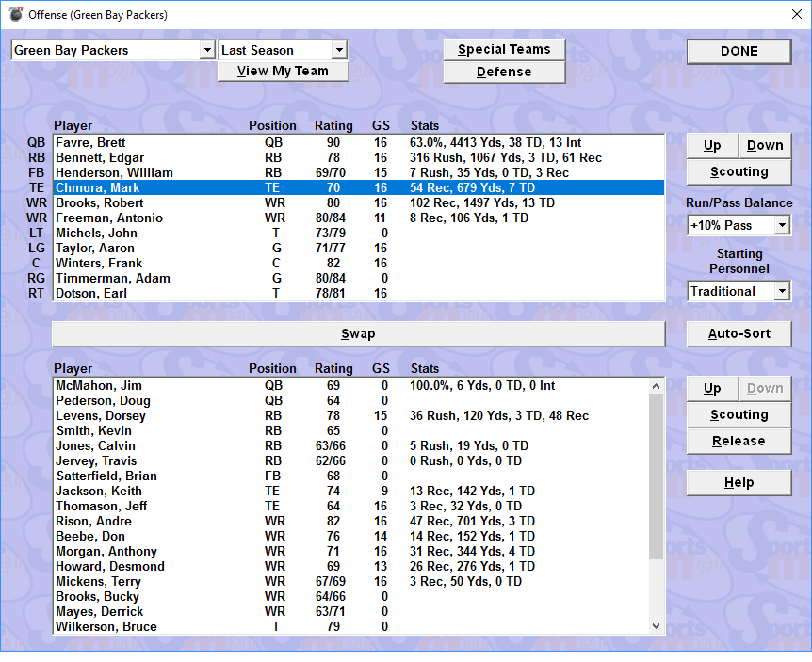Select starter Michels, John

(x=359, y=233)
